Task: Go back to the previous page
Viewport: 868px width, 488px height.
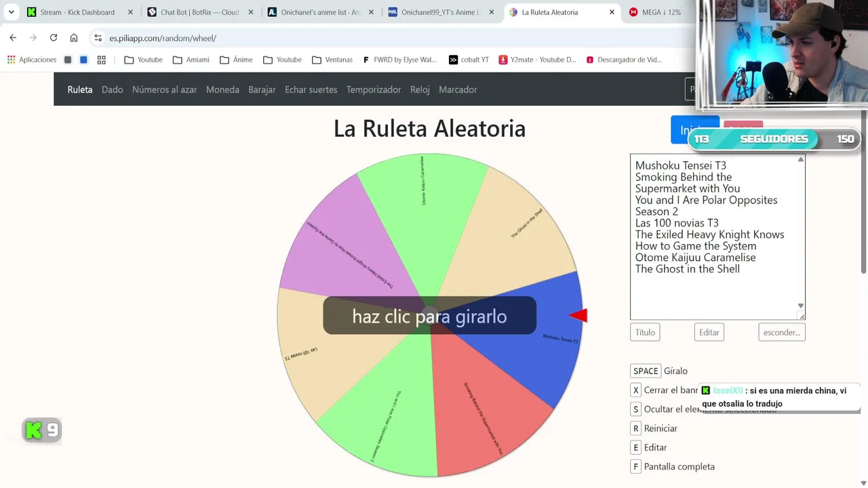Action: pos(13,38)
